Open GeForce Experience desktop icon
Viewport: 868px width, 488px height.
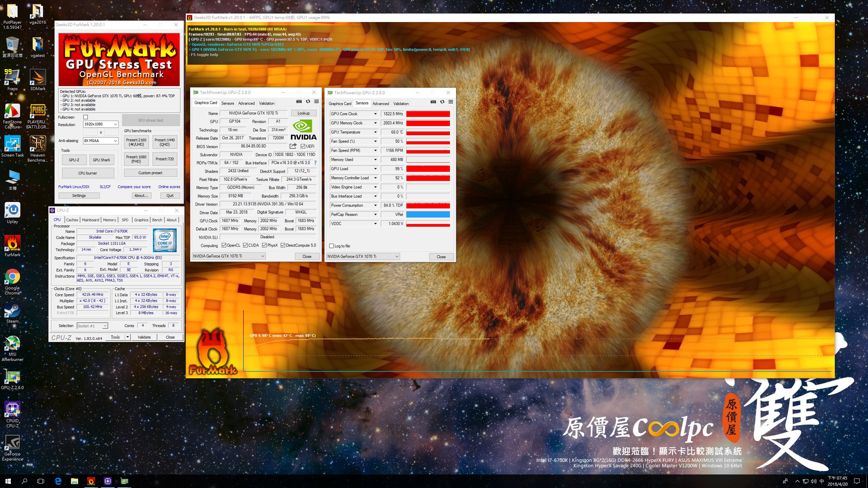pyautogui.click(x=13, y=448)
